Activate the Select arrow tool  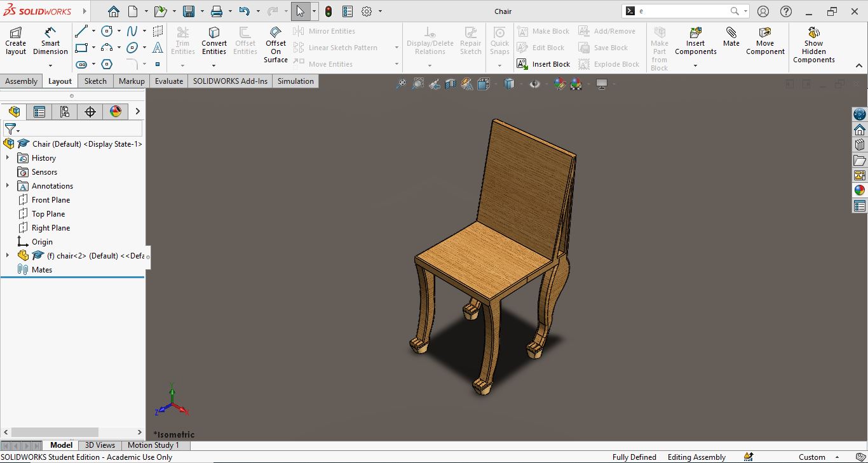pyautogui.click(x=301, y=11)
